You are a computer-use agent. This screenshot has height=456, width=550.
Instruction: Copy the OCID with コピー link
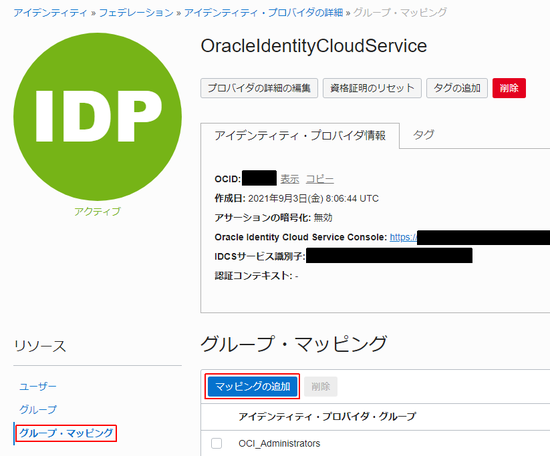tap(320, 179)
